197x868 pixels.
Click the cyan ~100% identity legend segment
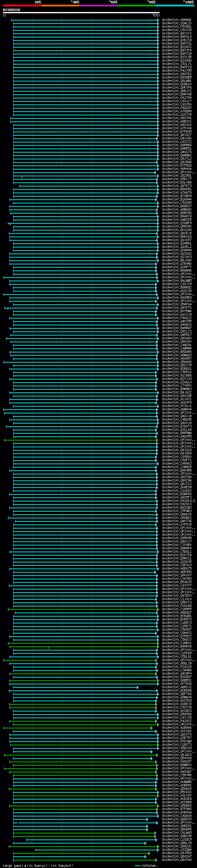click(x=175, y=6)
